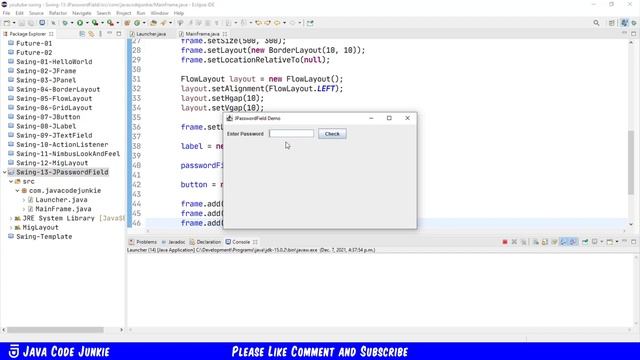The image size is (640, 360).
Task: Select the Future-01 project
Action: (x=34, y=43)
